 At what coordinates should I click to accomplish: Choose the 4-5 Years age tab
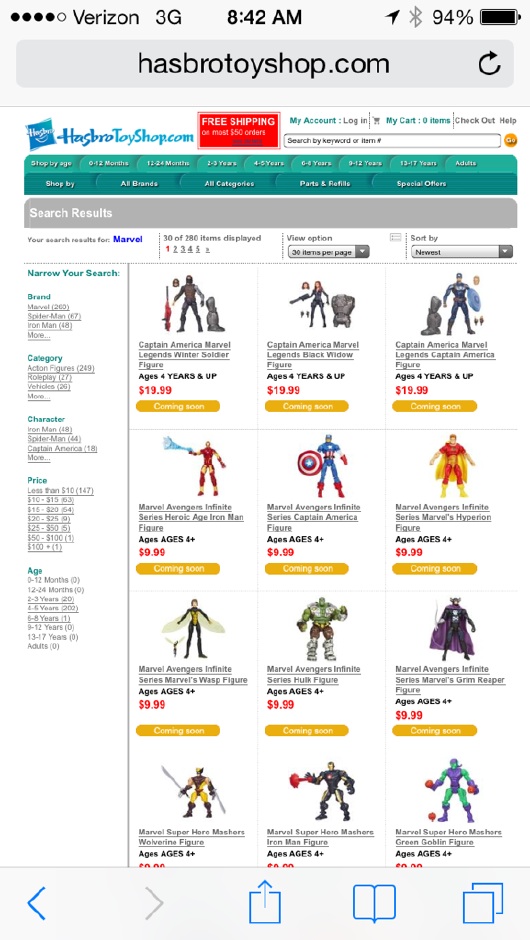(x=269, y=163)
